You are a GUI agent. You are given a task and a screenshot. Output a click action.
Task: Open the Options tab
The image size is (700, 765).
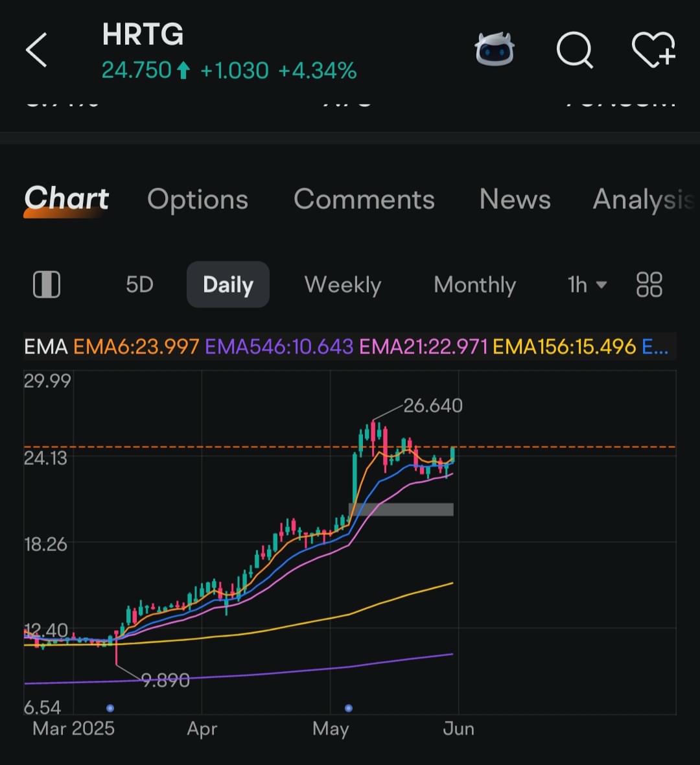(198, 200)
